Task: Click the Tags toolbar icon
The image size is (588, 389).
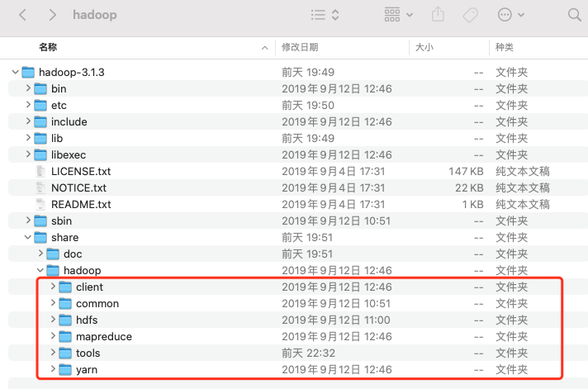Action: [470, 15]
